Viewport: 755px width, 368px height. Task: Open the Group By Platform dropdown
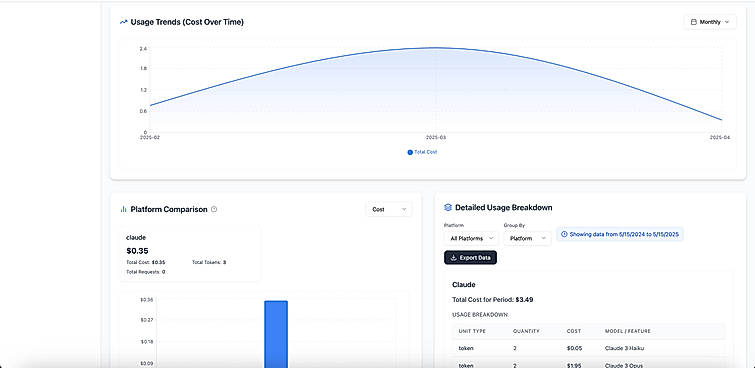click(527, 238)
